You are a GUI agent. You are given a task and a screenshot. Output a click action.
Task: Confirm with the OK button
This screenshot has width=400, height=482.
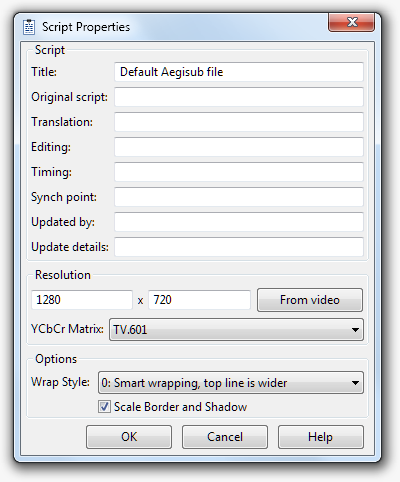click(129, 437)
